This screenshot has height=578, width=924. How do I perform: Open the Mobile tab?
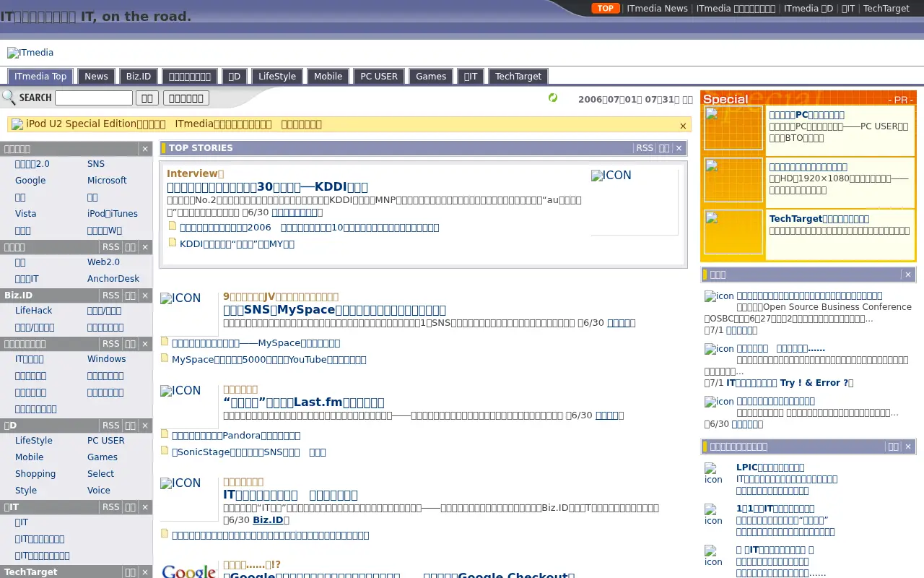click(328, 77)
